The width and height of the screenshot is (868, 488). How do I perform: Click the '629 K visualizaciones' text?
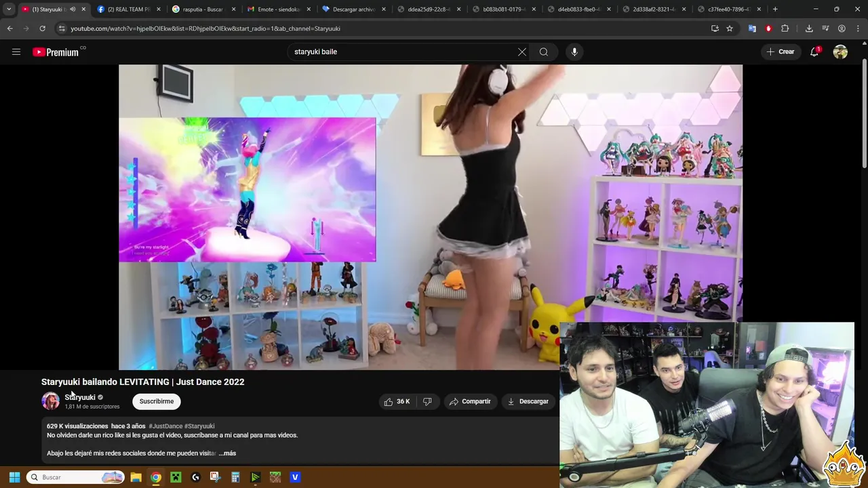(77, 426)
